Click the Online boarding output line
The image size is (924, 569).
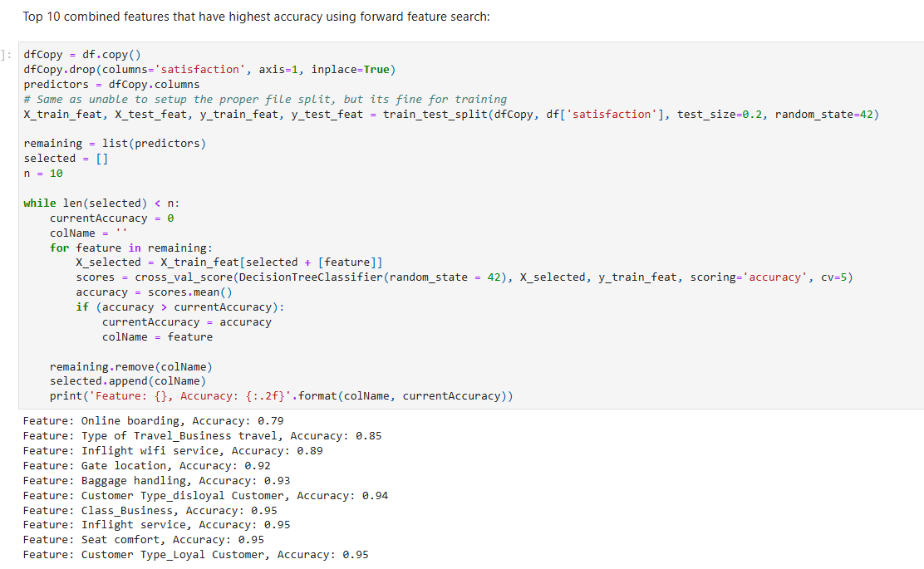tap(153, 421)
